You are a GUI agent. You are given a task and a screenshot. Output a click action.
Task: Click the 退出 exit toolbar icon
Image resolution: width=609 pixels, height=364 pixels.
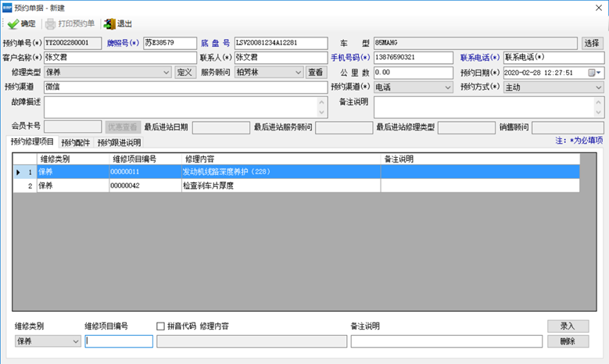[x=109, y=24]
